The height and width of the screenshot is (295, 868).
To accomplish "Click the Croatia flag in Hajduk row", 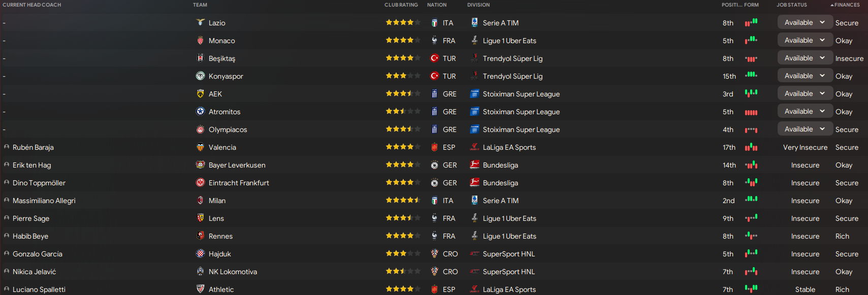I will pos(435,254).
